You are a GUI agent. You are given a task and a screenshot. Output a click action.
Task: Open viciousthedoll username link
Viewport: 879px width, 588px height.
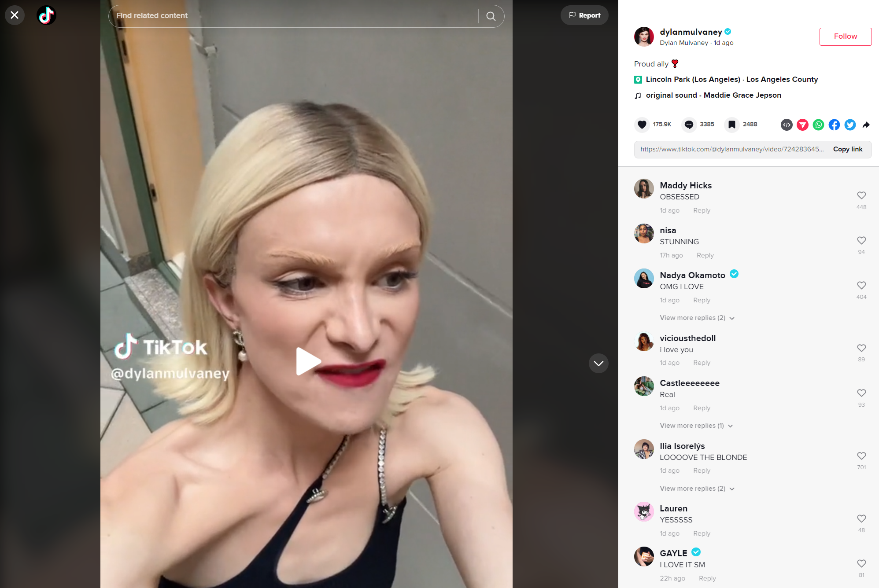[687, 338]
